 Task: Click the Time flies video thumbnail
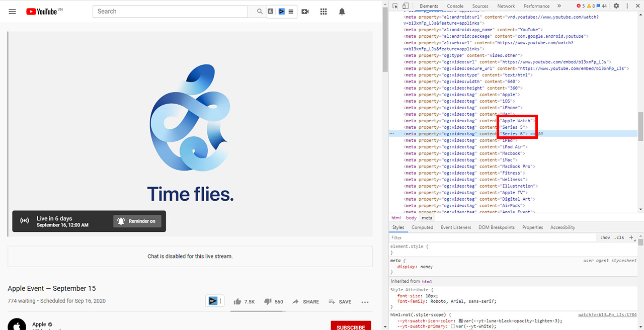tap(190, 133)
